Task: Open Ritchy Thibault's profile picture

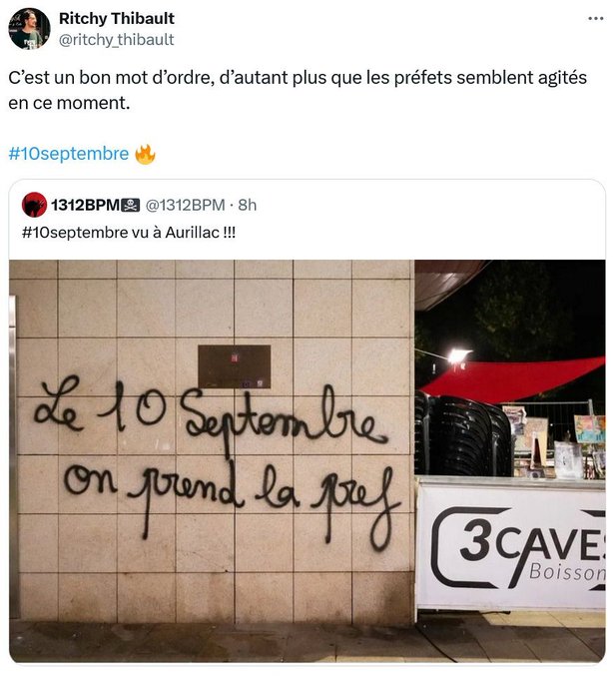Action: coord(29,29)
